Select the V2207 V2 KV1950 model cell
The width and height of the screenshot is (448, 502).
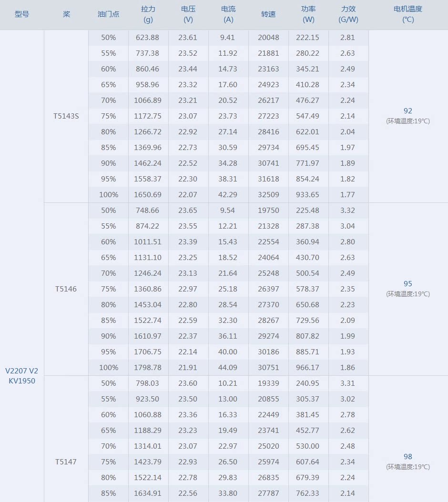[x=22, y=375]
